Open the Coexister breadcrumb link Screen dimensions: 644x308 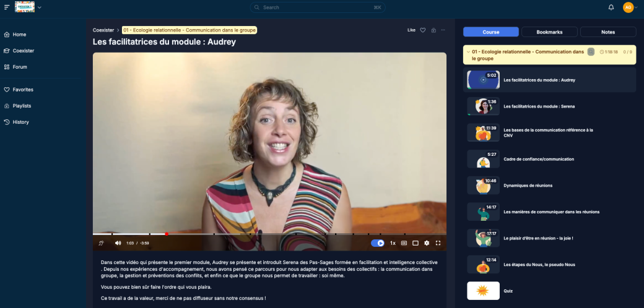click(x=103, y=30)
